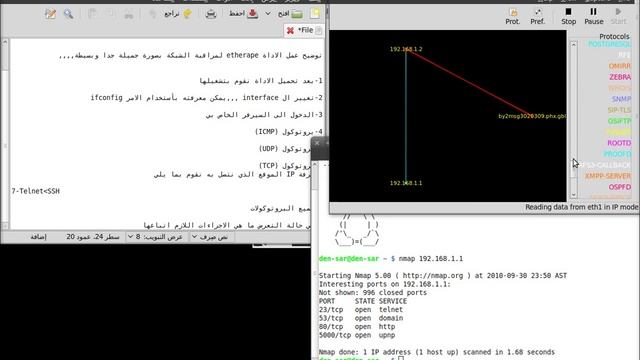Click the 'Nmap done' summary line
The height and width of the screenshot is (360, 640).
437,352
